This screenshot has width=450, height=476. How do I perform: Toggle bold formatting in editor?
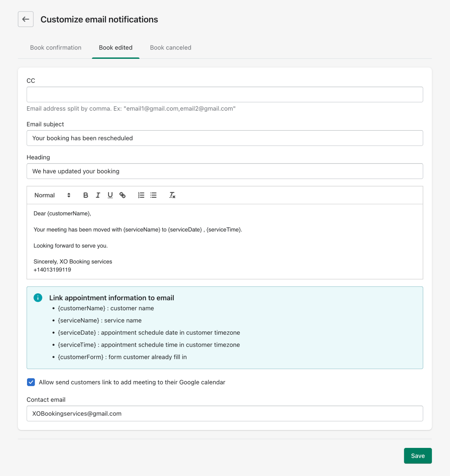(85, 195)
